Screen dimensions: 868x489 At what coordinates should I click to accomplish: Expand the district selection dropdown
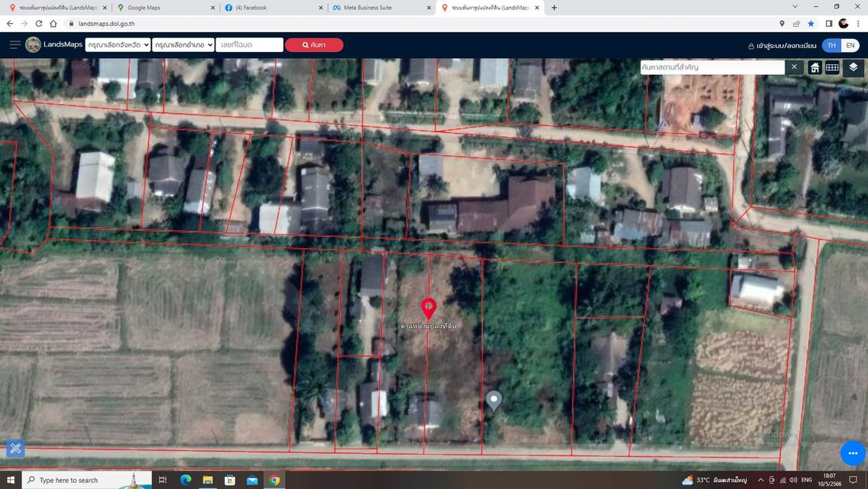coord(183,45)
